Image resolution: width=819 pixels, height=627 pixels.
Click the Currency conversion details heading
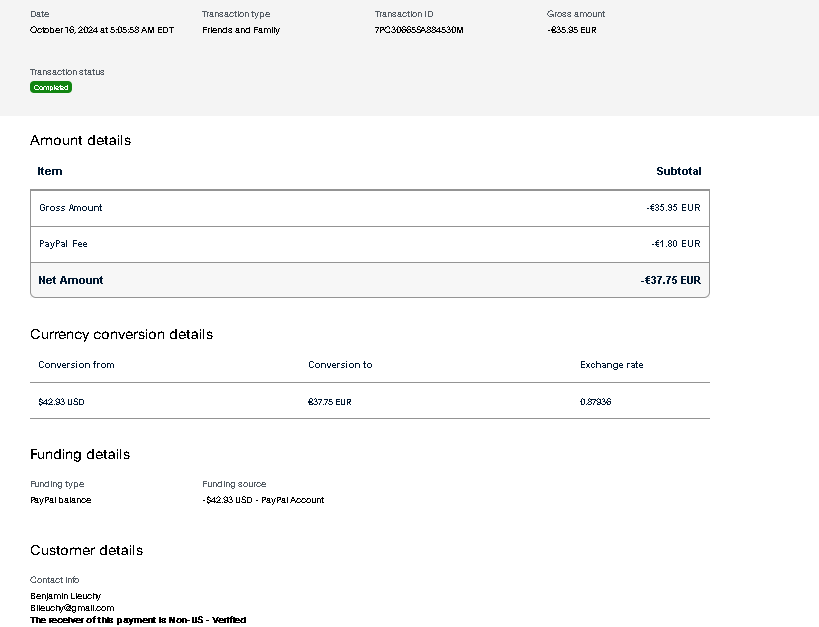(x=121, y=334)
